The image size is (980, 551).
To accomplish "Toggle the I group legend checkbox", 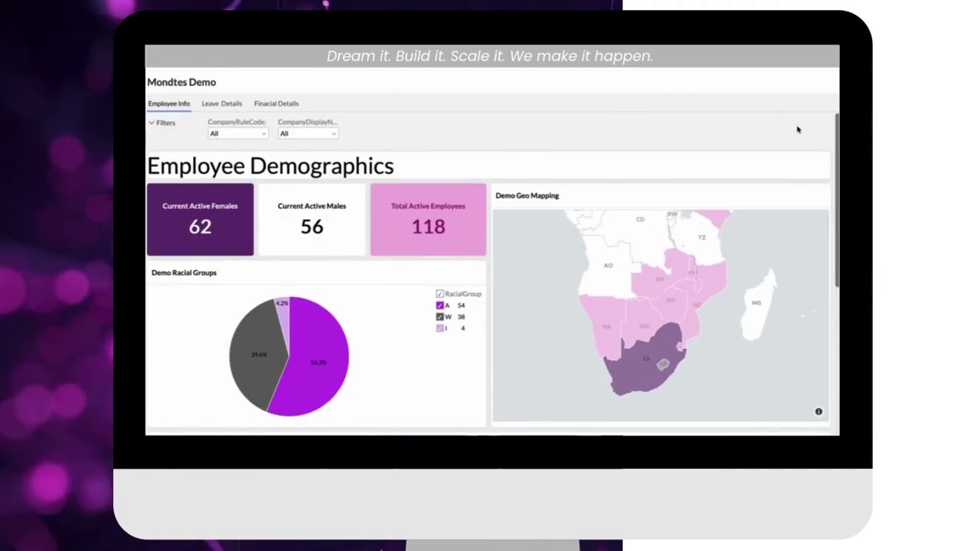I will pyautogui.click(x=439, y=328).
